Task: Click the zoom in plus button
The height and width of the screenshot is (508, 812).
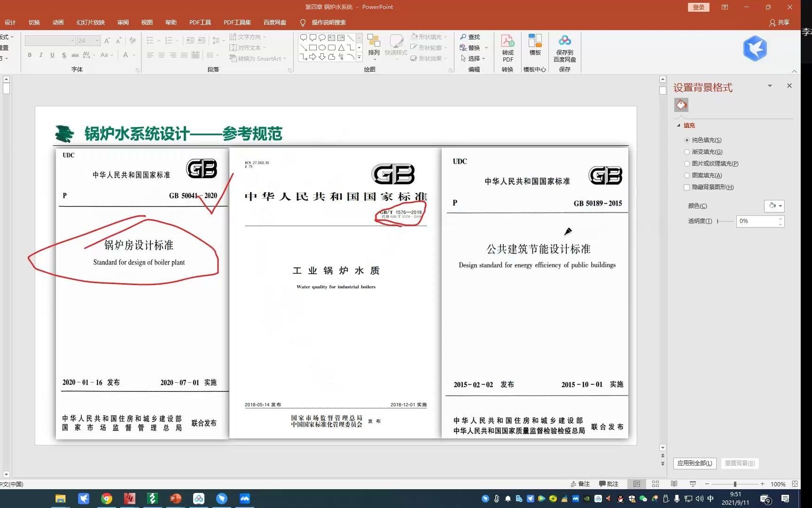Action: point(762,484)
